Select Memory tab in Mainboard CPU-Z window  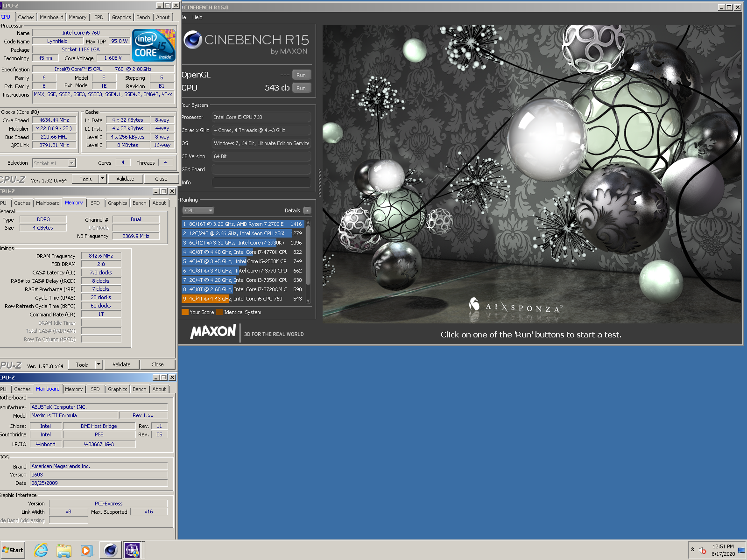pyautogui.click(x=74, y=389)
